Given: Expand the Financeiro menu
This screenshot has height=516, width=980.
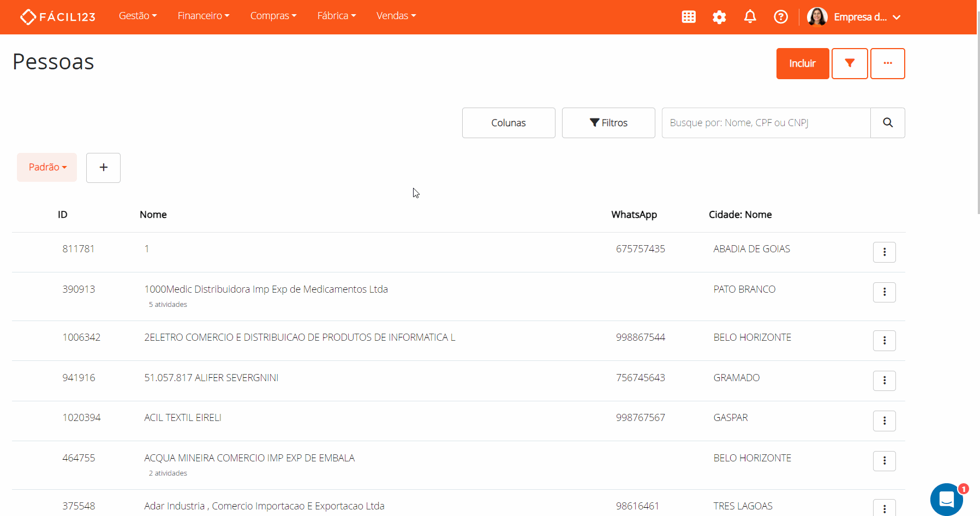Looking at the screenshot, I should tap(204, 16).
